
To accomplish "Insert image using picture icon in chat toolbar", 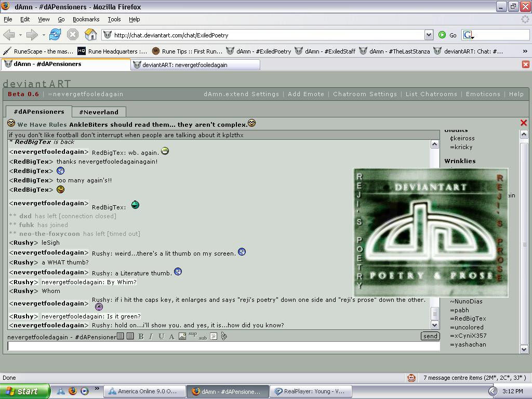I will point(182,337).
